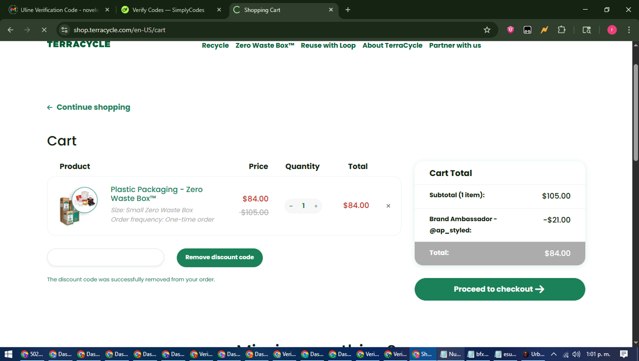Click the $84.00 cart total value
The width and height of the screenshot is (639, 361).
[557, 253]
